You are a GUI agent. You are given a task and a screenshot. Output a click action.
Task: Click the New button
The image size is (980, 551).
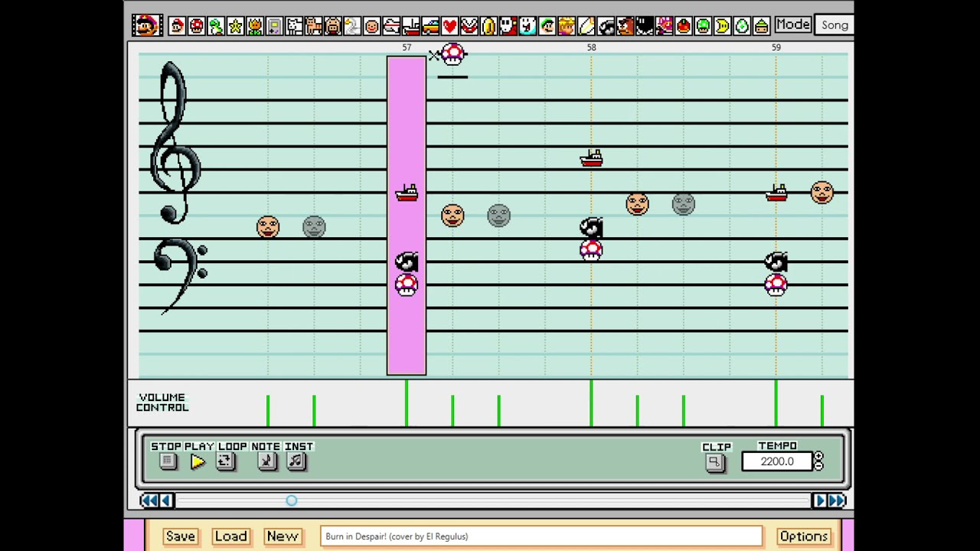(283, 536)
